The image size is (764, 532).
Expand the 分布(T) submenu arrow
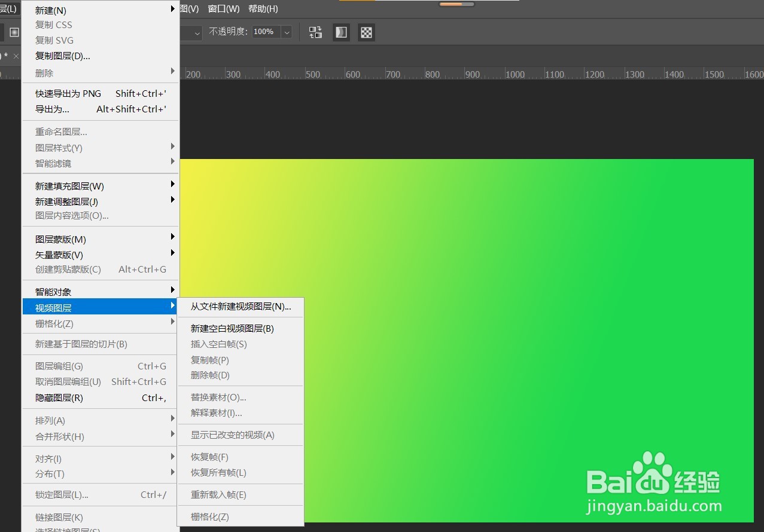pyautogui.click(x=173, y=472)
